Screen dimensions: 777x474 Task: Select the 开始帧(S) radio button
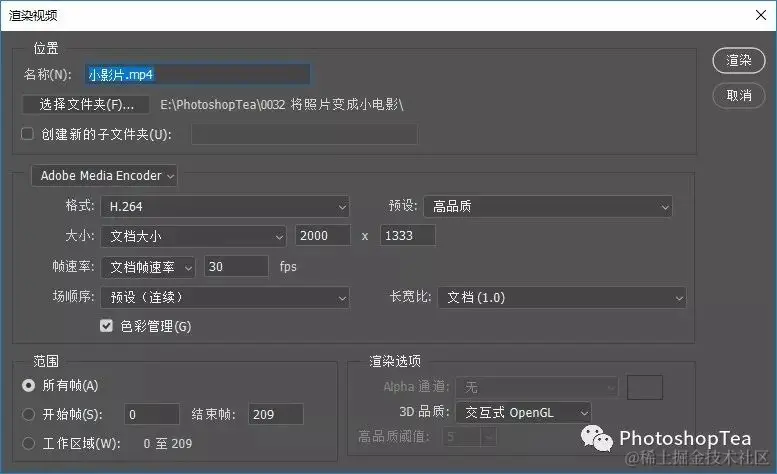(29, 414)
